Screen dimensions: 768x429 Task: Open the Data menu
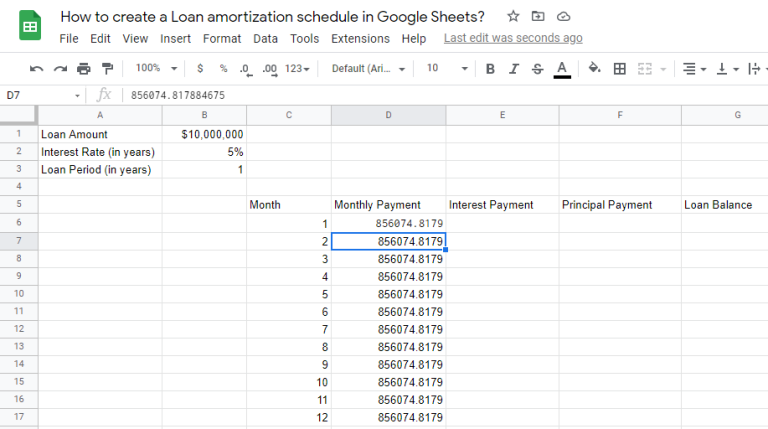pos(265,39)
